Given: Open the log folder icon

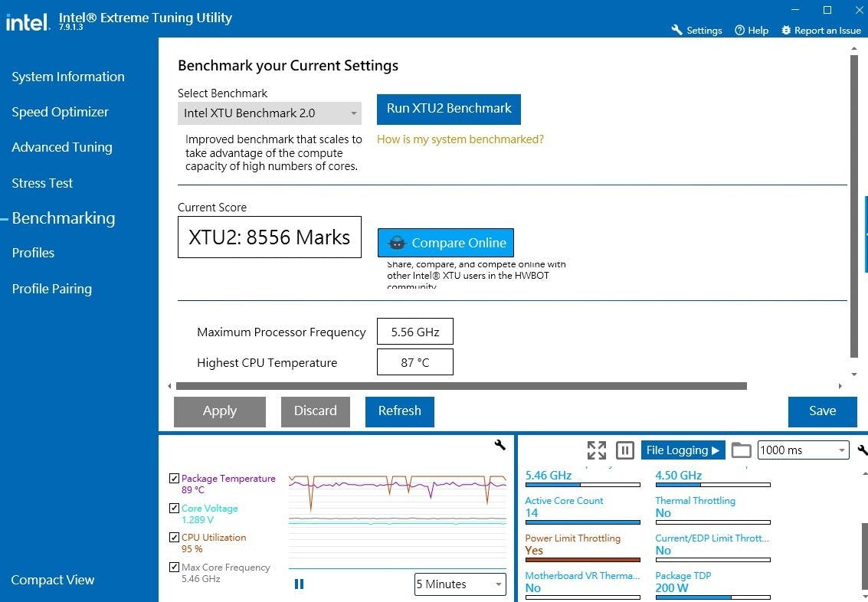Looking at the screenshot, I should [741, 450].
